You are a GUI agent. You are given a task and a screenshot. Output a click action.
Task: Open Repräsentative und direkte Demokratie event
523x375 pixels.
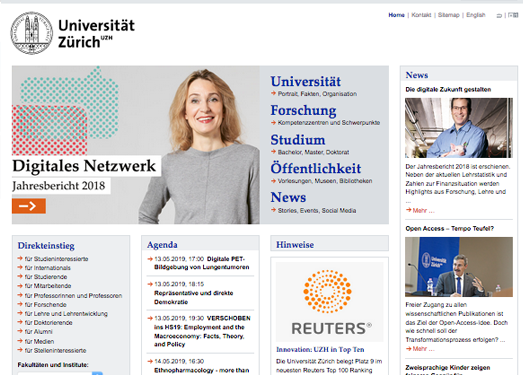[193, 297]
